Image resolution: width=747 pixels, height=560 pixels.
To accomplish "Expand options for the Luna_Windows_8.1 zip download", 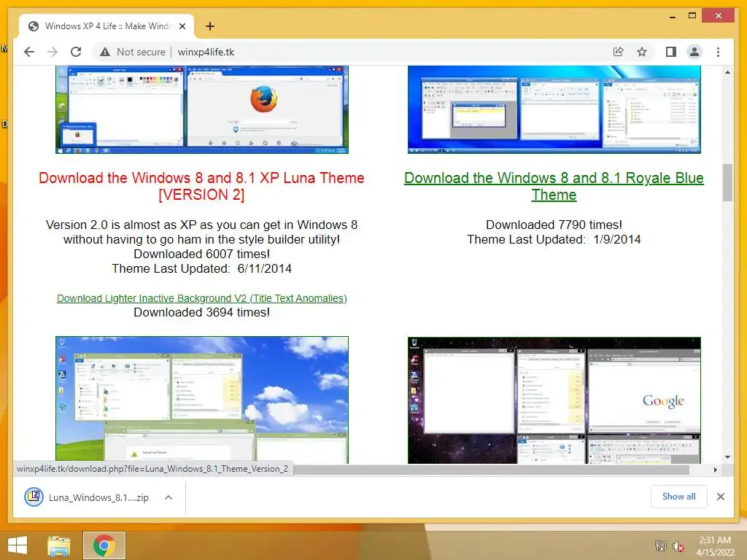I will tap(169, 497).
